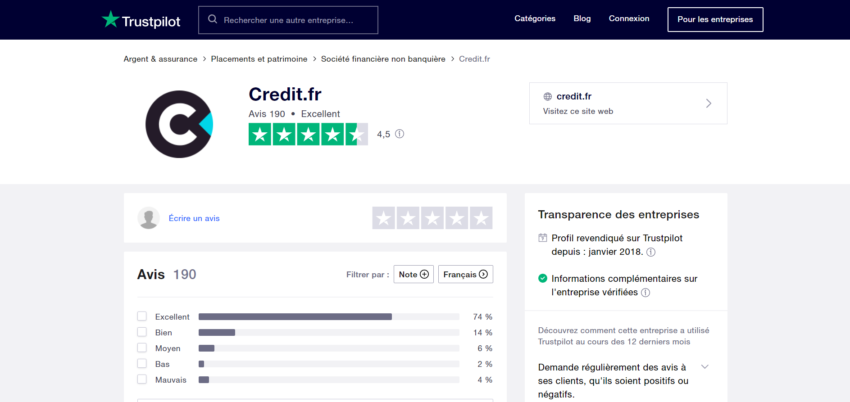Open Connexion in the top navigation
850x402 pixels.
[x=629, y=18]
